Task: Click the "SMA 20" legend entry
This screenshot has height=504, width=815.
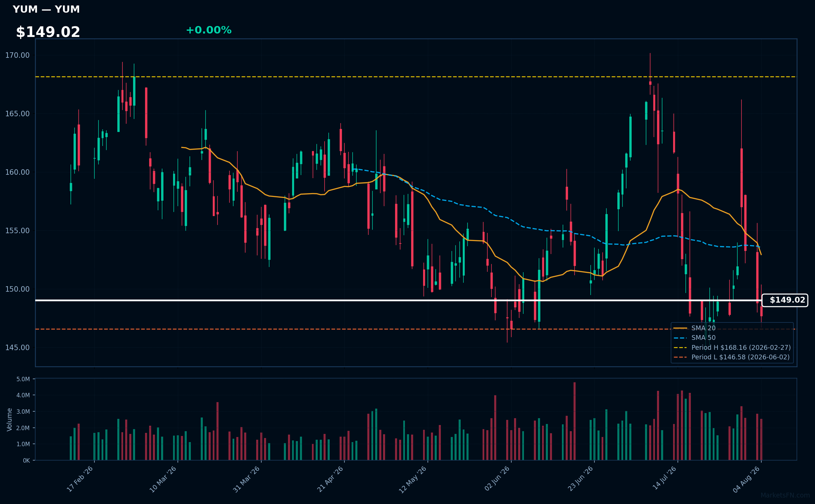Action: [x=695, y=328]
